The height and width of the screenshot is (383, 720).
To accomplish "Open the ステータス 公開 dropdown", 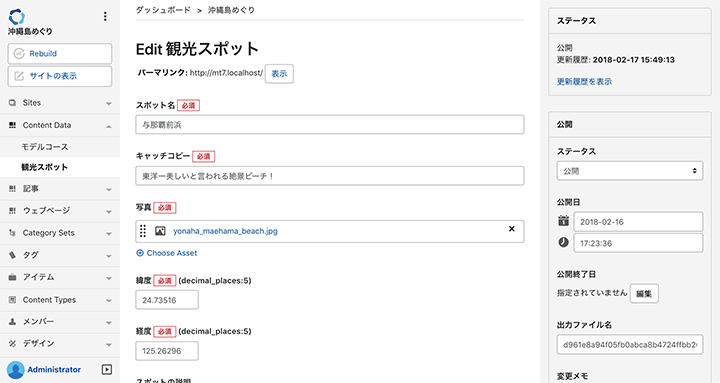I will pyautogui.click(x=630, y=171).
